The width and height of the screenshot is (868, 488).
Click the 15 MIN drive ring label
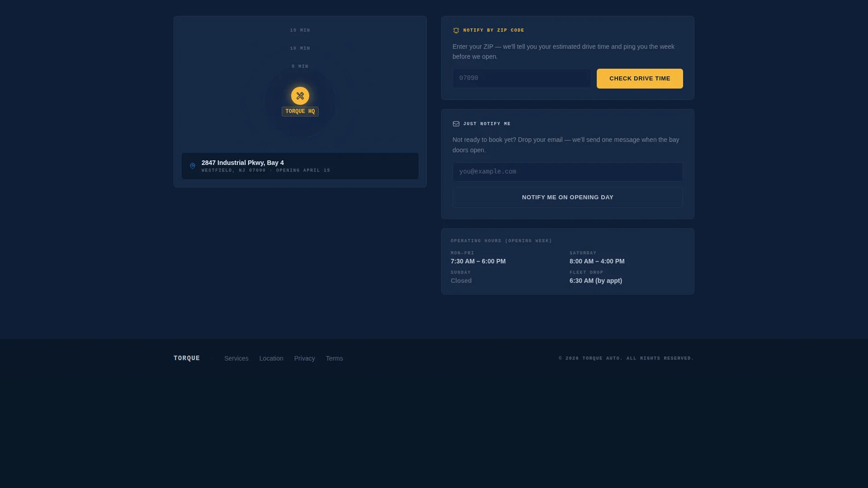point(300,31)
